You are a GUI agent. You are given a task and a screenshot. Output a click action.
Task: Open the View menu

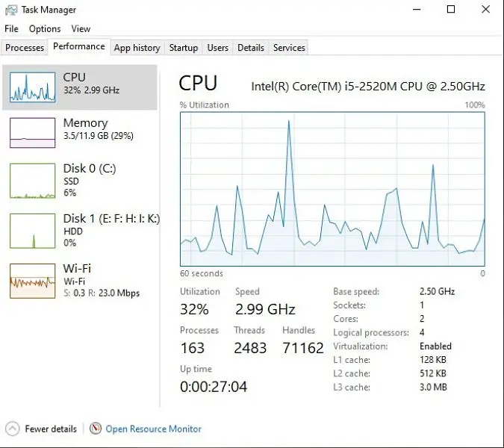pyautogui.click(x=81, y=29)
